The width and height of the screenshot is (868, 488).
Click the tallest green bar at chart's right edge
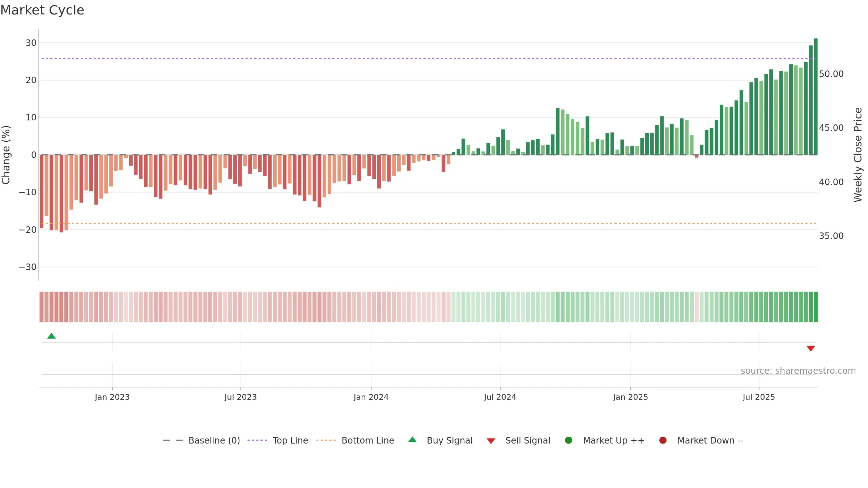tap(816, 97)
